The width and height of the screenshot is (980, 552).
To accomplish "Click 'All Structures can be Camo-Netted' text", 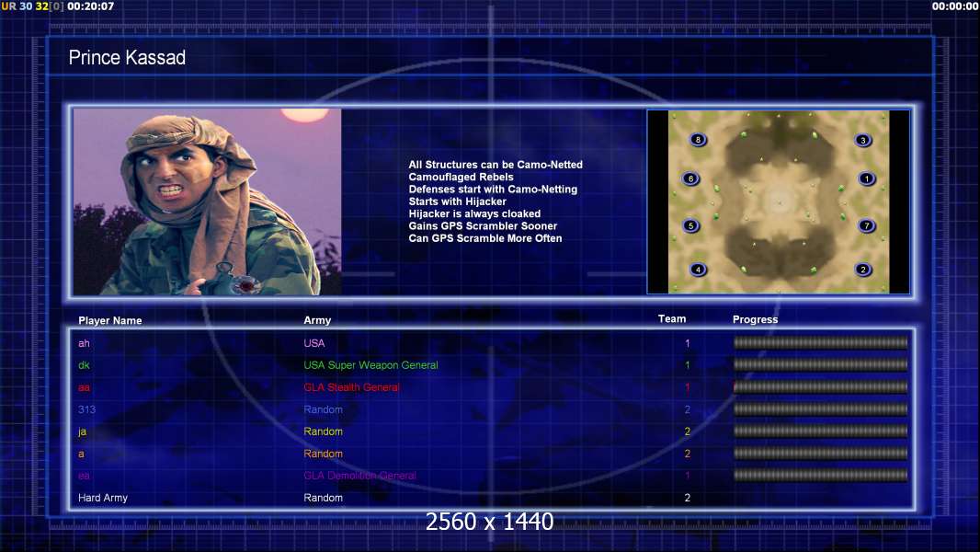I will pyautogui.click(x=496, y=165).
